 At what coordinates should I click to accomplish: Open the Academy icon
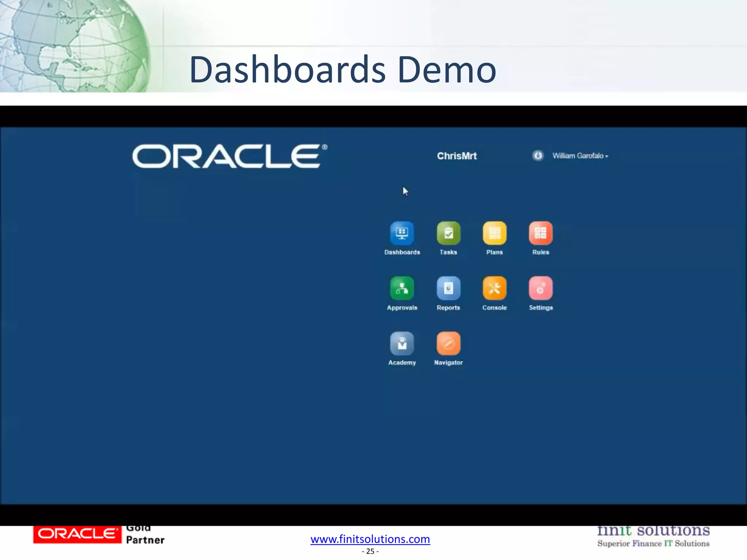402,343
